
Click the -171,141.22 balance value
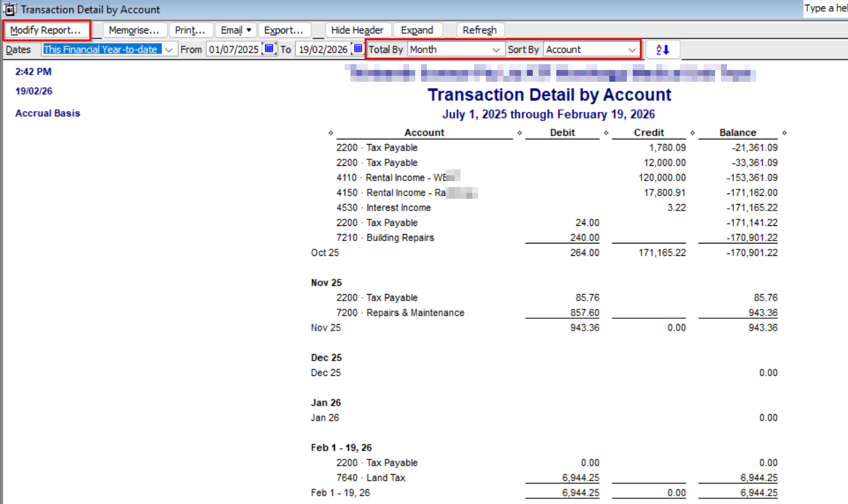tap(752, 222)
